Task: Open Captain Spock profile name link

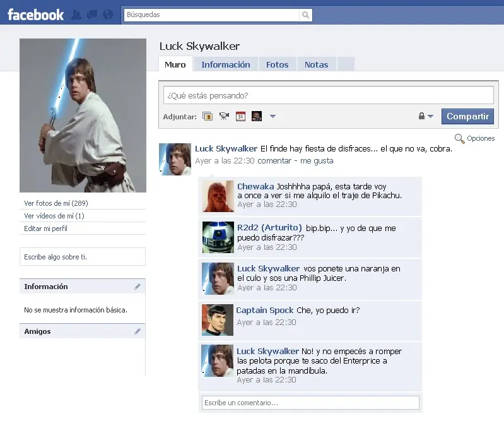Action: click(264, 310)
